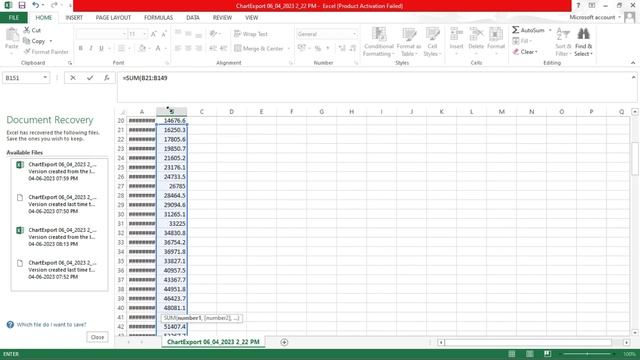Open Cell Styles gallery
Screen dimensions: 640x360
(432, 41)
